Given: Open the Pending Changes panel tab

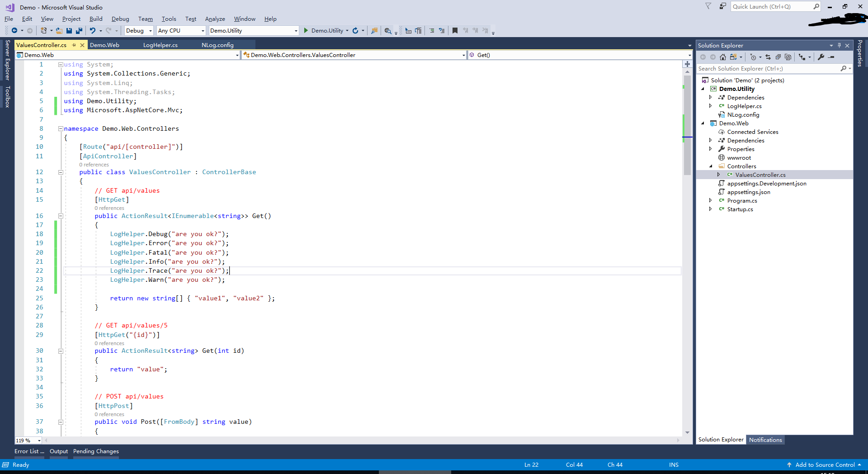Looking at the screenshot, I should click(96, 451).
